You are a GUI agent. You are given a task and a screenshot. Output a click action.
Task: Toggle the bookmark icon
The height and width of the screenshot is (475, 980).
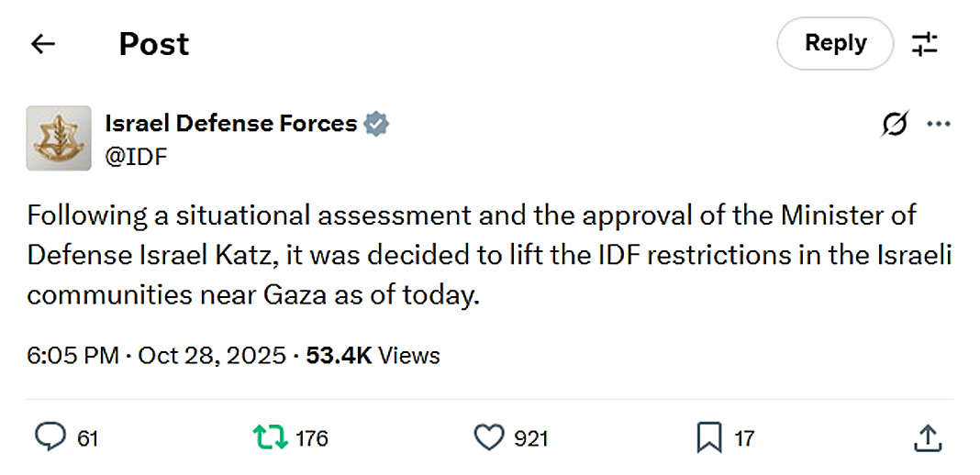click(x=708, y=438)
